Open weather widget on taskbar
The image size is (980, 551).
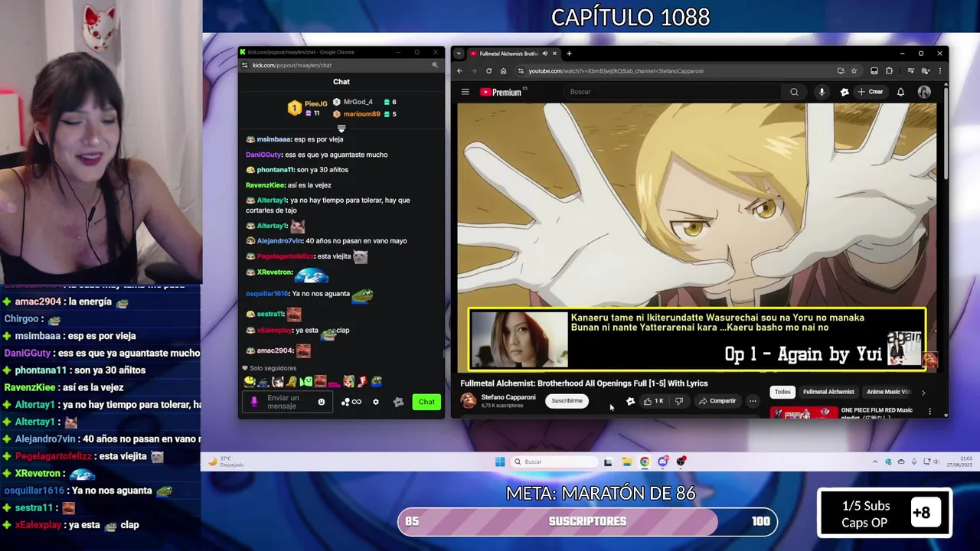[x=226, y=461]
